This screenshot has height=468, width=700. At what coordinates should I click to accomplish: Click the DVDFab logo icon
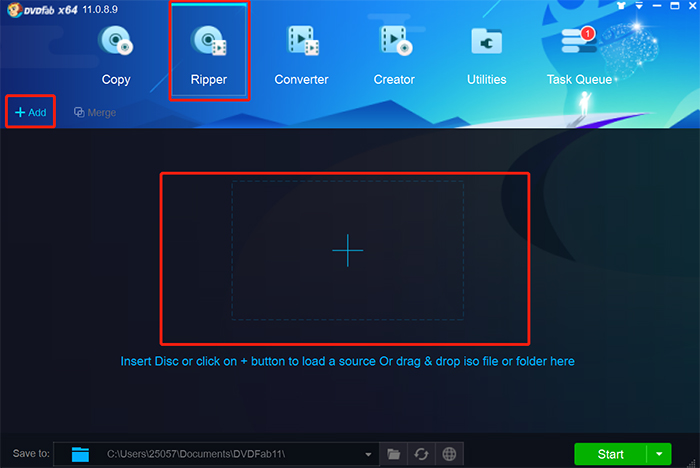pos(15,9)
